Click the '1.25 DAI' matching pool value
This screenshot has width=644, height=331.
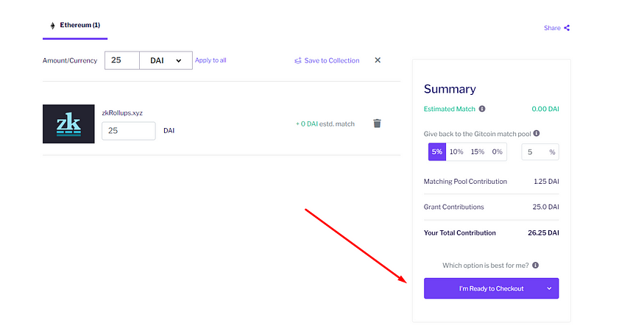546,182
